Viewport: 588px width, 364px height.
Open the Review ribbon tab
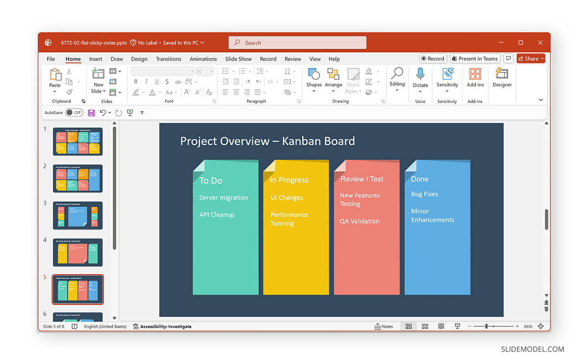[x=293, y=59]
